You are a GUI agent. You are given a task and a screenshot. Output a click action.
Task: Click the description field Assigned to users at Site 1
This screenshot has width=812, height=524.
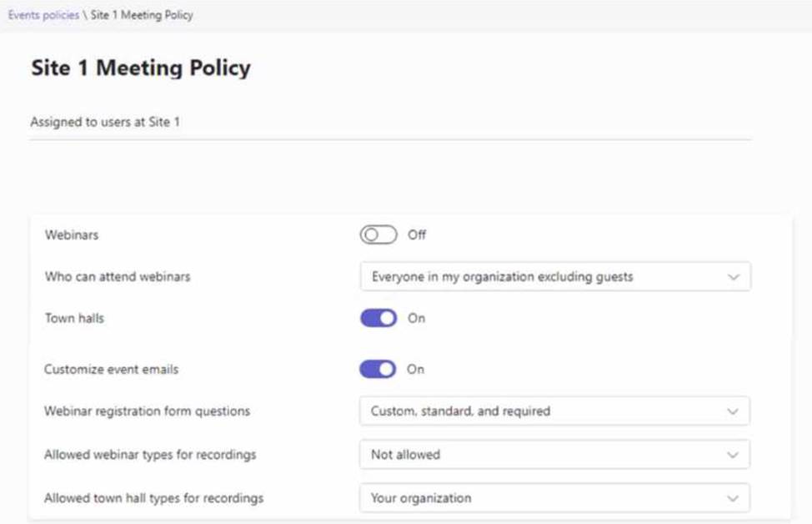pos(105,122)
